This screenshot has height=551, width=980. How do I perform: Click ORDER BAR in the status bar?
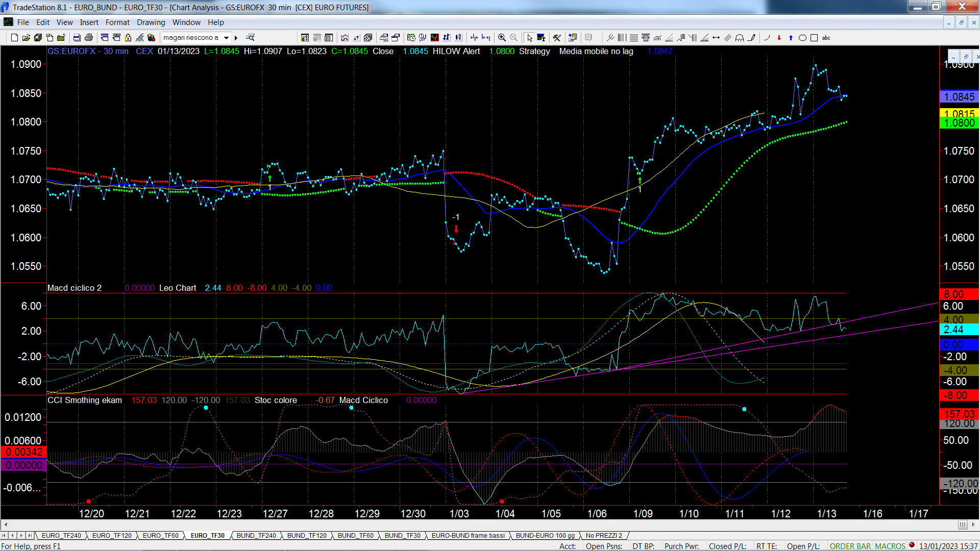point(850,546)
